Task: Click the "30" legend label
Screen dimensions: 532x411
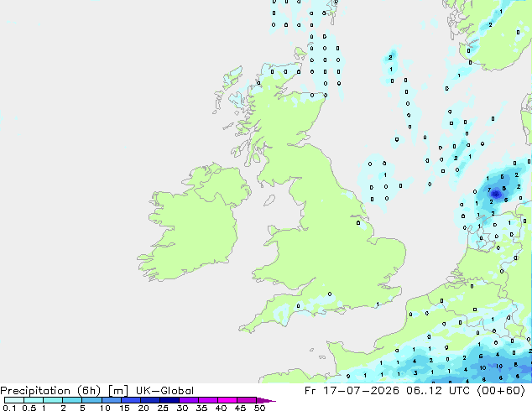Action: [182, 408]
